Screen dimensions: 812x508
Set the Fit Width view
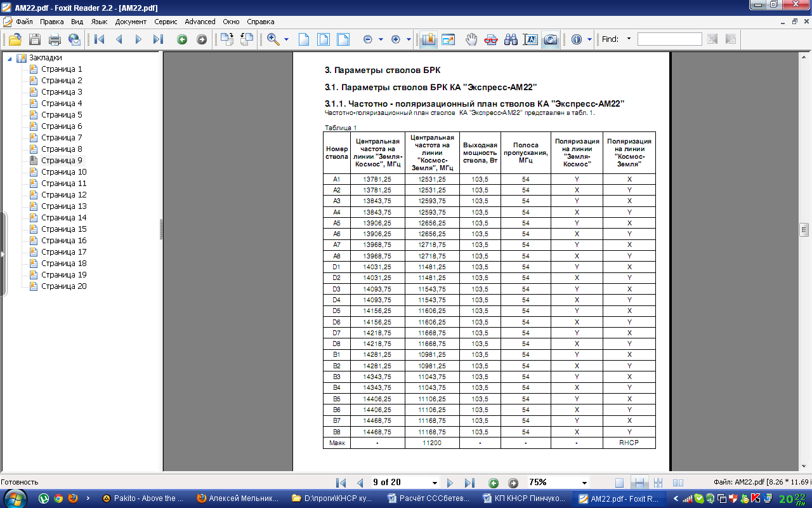click(x=343, y=39)
